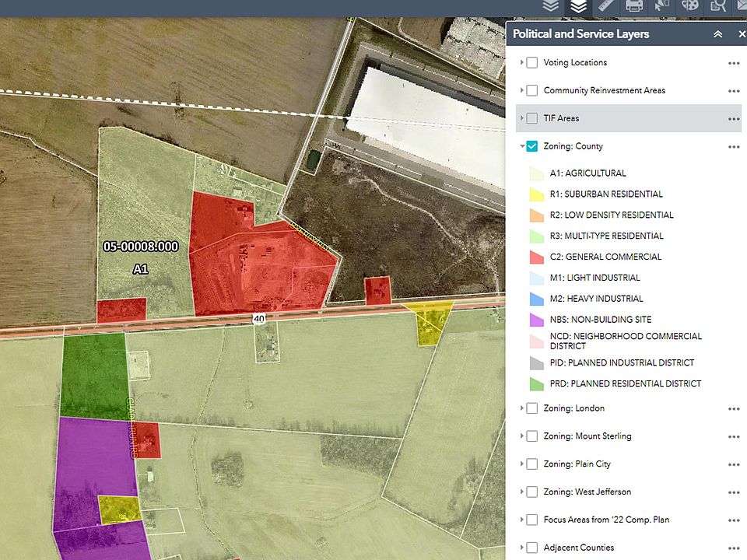
Task: Enable the Voting Locations layer checkbox
Action: [x=532, y=63]
